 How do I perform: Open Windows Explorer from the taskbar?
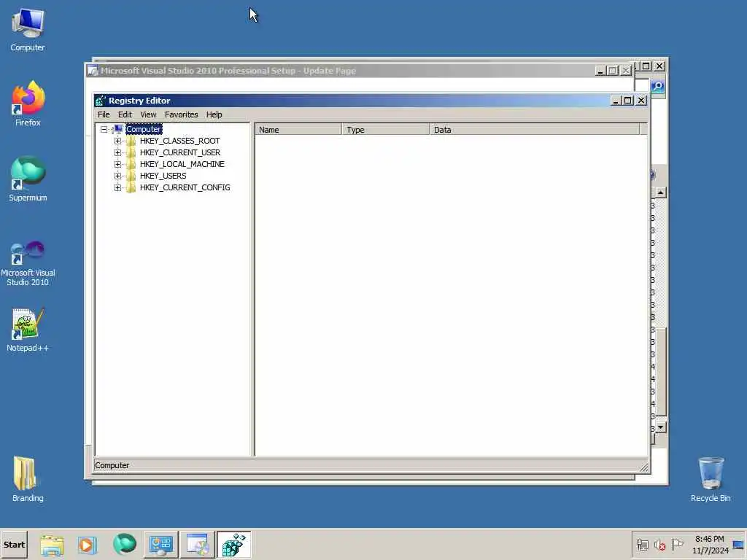pos(52,545)
